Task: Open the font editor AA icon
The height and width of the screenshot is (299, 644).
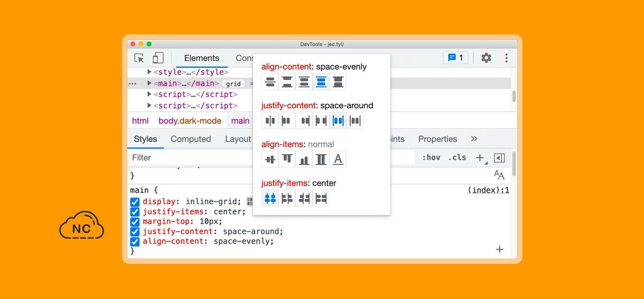Action: (499, 175)
